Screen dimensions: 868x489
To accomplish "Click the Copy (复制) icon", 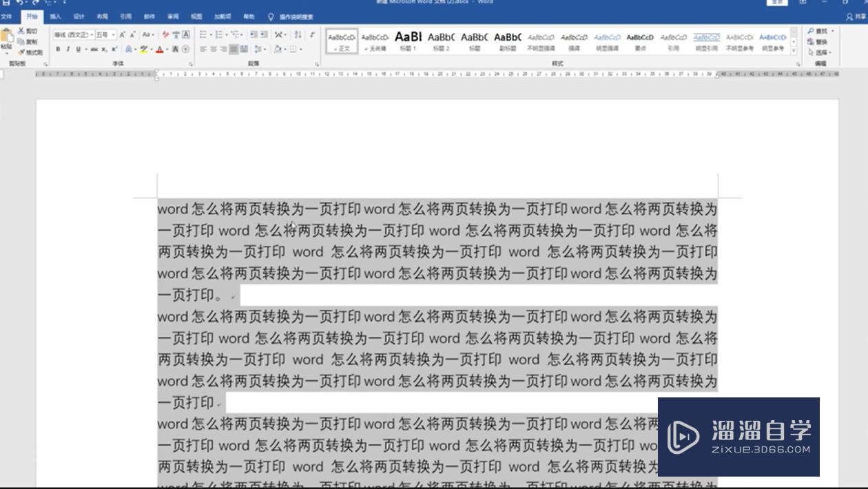I will 21,40.
